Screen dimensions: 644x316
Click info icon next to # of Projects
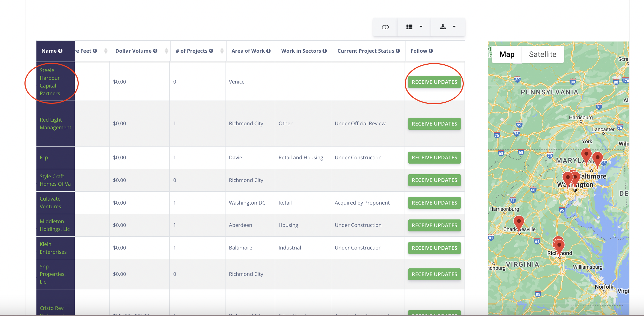coord(211,51)
